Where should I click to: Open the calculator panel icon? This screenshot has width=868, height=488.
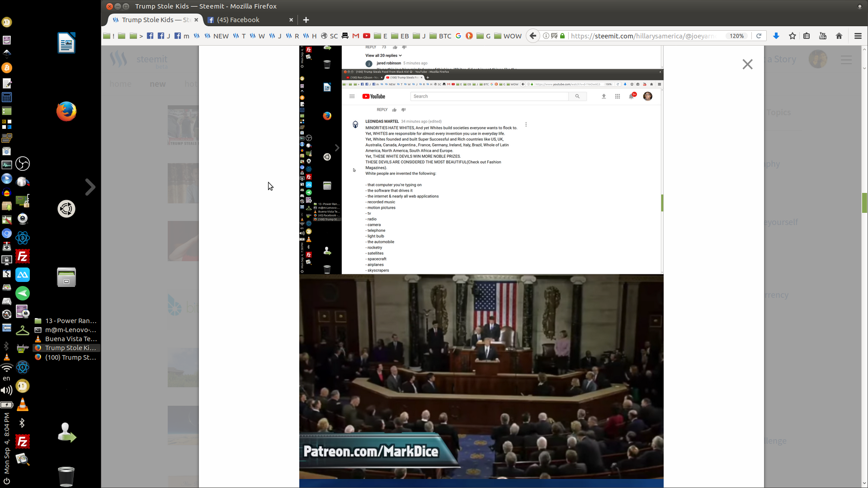click(7, 97)
